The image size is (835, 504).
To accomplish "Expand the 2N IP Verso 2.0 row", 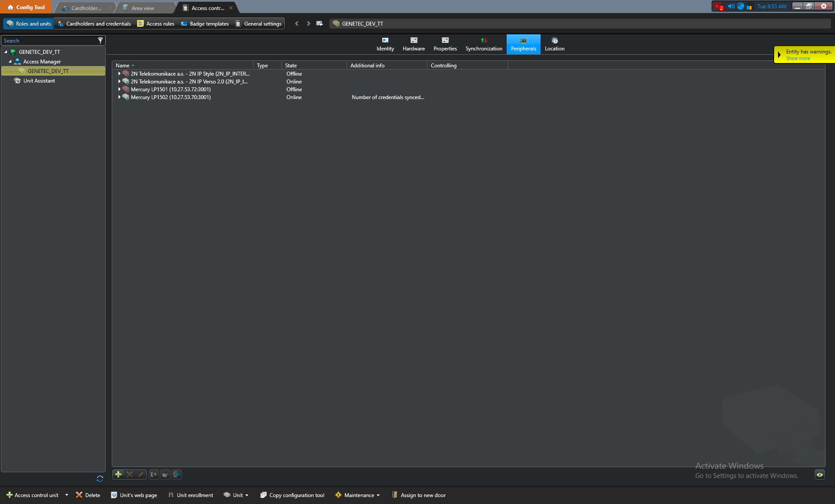I will (119, 82).
